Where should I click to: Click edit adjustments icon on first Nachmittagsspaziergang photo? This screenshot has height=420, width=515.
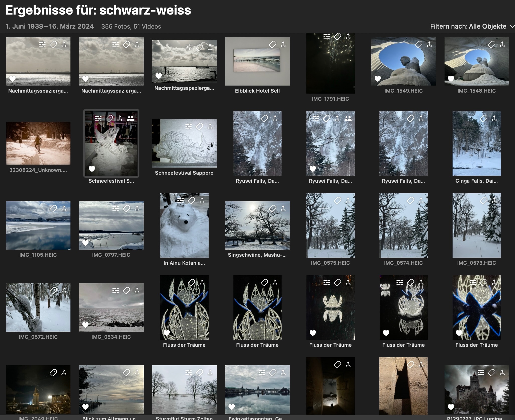tap(42, 45)
